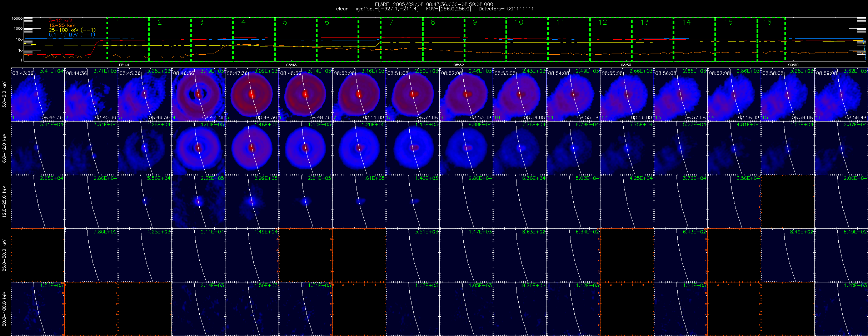Open the 3.0-6.0 keV image starting 08:53:08
This screenshot has height=336, width=868.
pyautogui.click(x=520, y=94)
